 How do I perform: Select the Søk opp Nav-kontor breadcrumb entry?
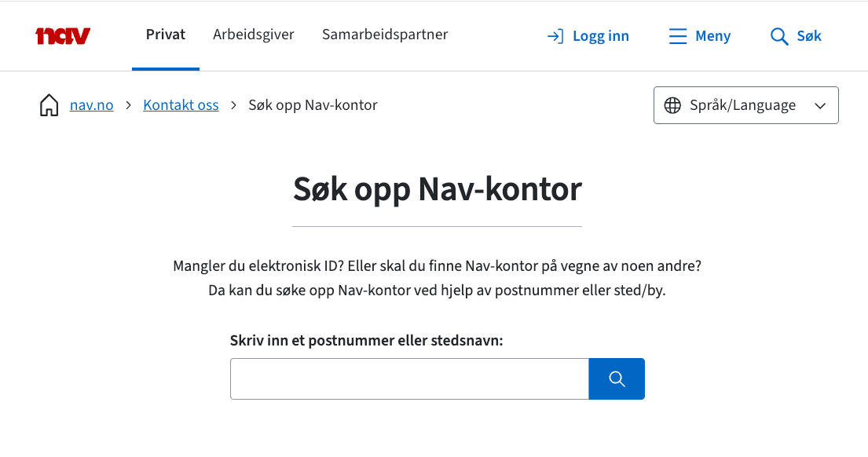pos(313,104)
